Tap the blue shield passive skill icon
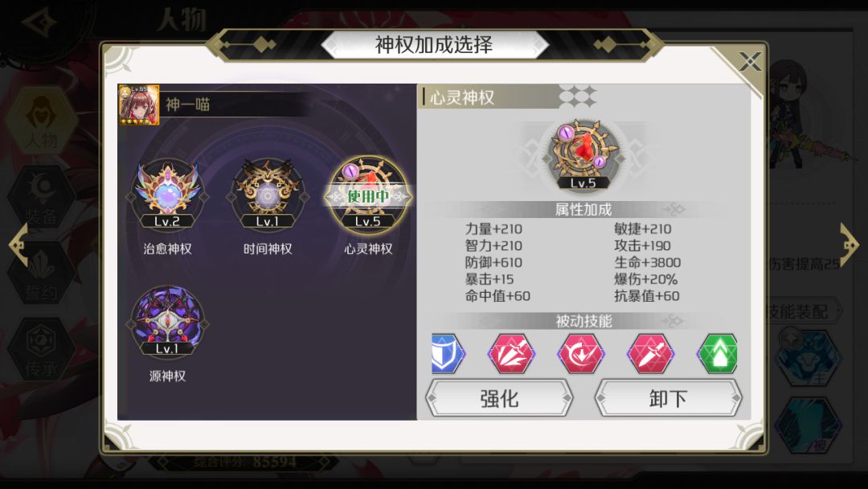 click(448, 353)
